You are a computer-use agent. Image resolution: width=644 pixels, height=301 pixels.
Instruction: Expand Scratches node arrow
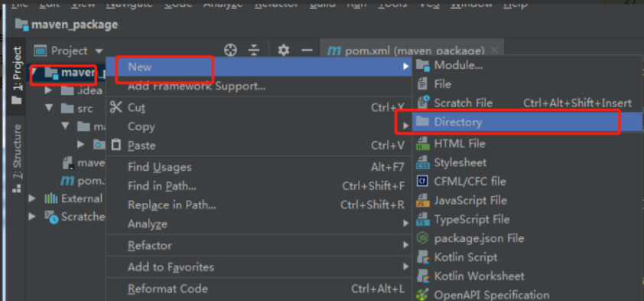coord(32,216)
